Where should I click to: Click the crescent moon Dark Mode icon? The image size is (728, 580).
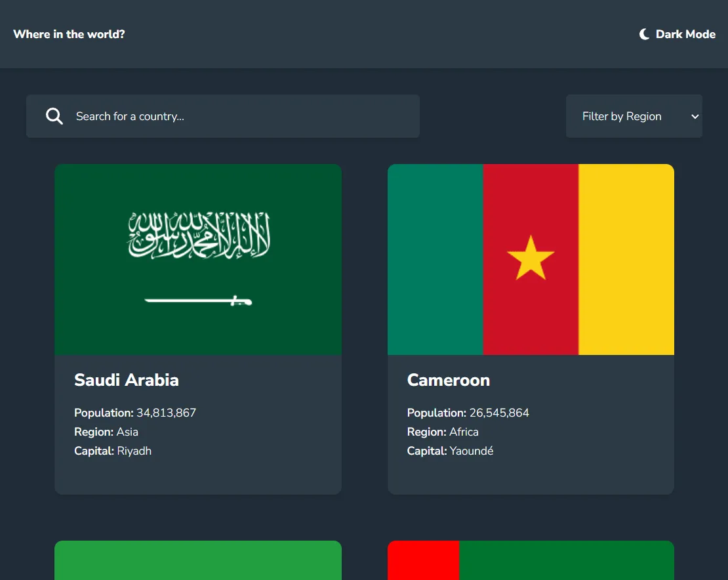(643, 34)
